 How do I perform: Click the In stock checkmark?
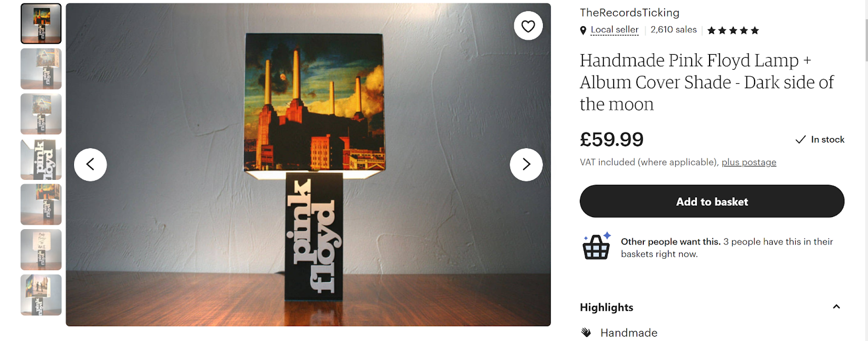click(801, 140)
